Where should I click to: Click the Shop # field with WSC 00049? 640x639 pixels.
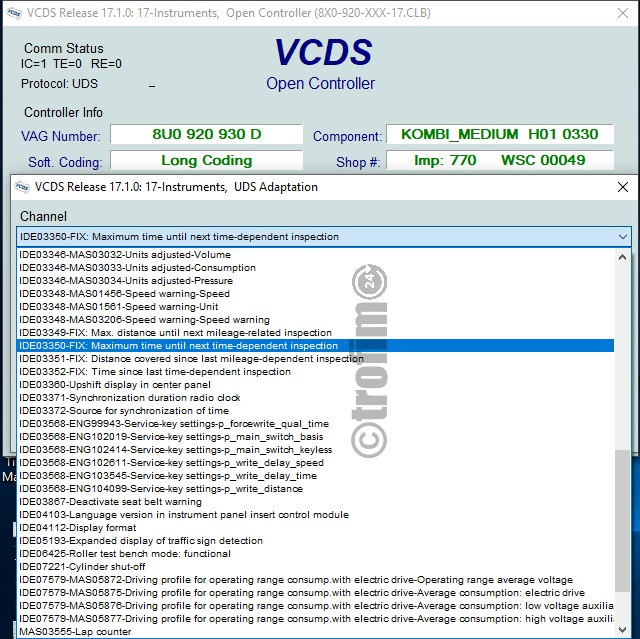[500, 160]
